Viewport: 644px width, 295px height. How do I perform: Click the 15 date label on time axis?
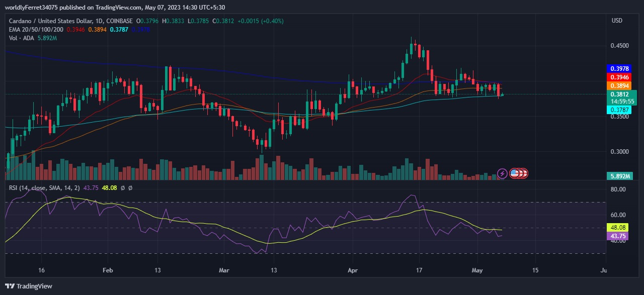[x=535, y=270]
